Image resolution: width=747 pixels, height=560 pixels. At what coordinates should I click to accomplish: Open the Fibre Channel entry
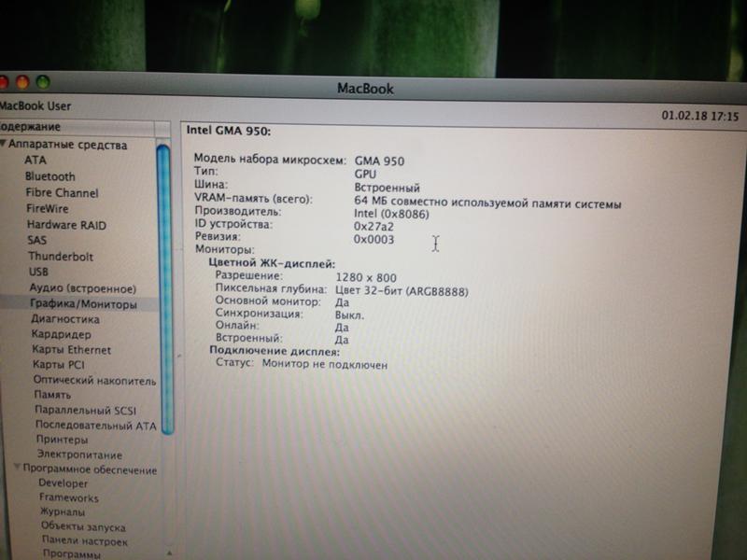(x=62, y=193)
